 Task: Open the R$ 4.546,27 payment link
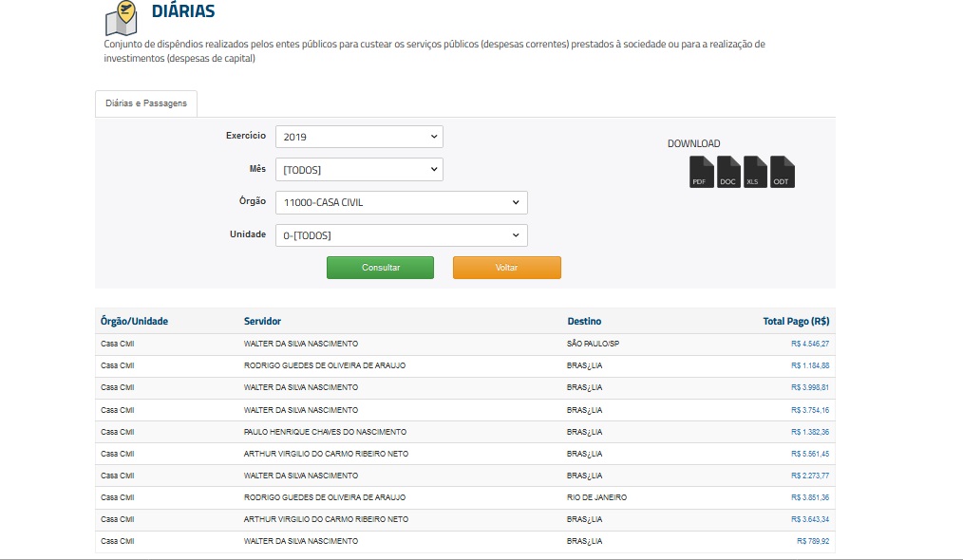(809, 344)
